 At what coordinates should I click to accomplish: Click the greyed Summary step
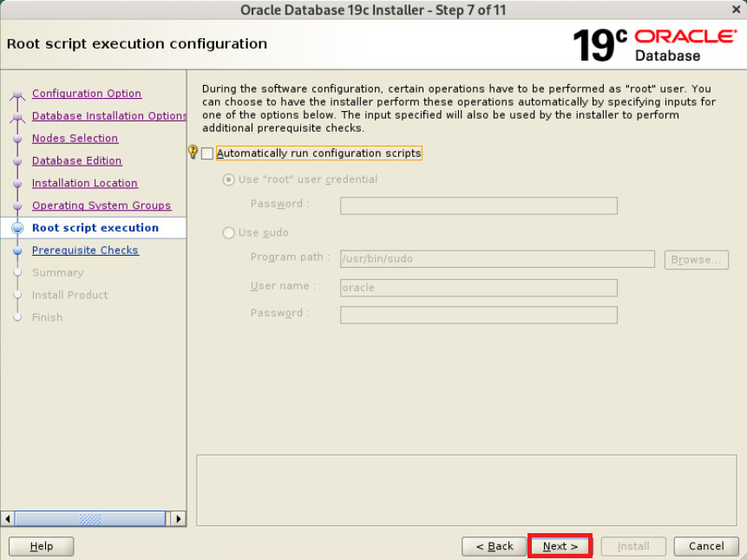[x=57, y=272]
